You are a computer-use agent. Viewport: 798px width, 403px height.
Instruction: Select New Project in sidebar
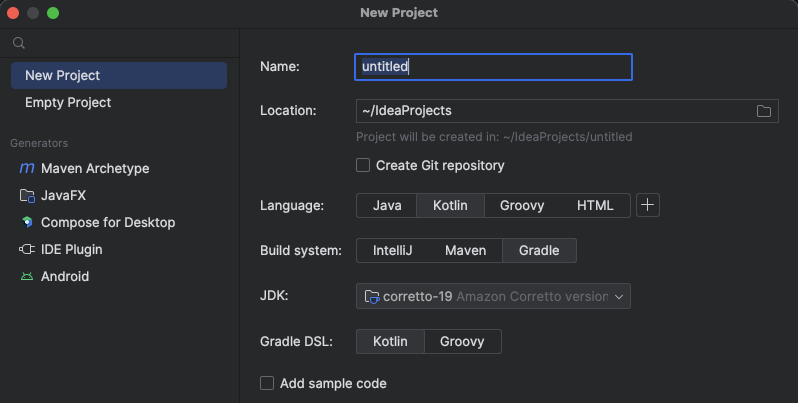pyautogui.click(x=119, y=75)
